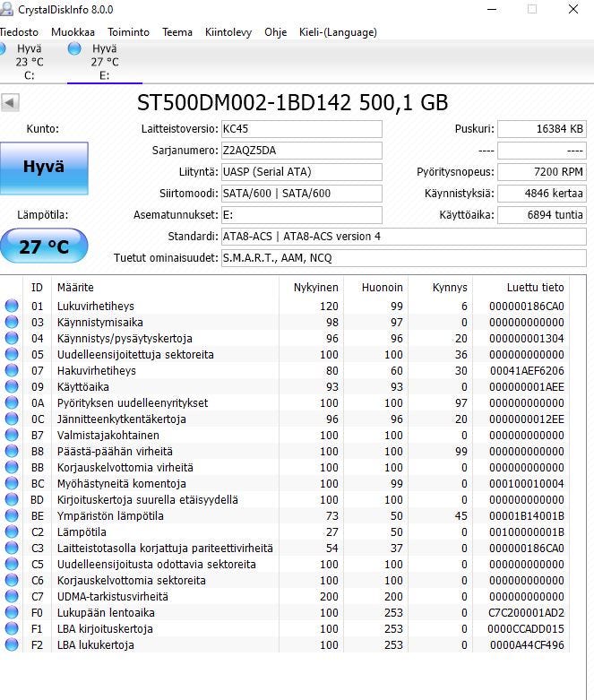This screenshot has width=594, height=700.
Task: Select raw value 00041AEF6206
Action: [x=527, y=370]
